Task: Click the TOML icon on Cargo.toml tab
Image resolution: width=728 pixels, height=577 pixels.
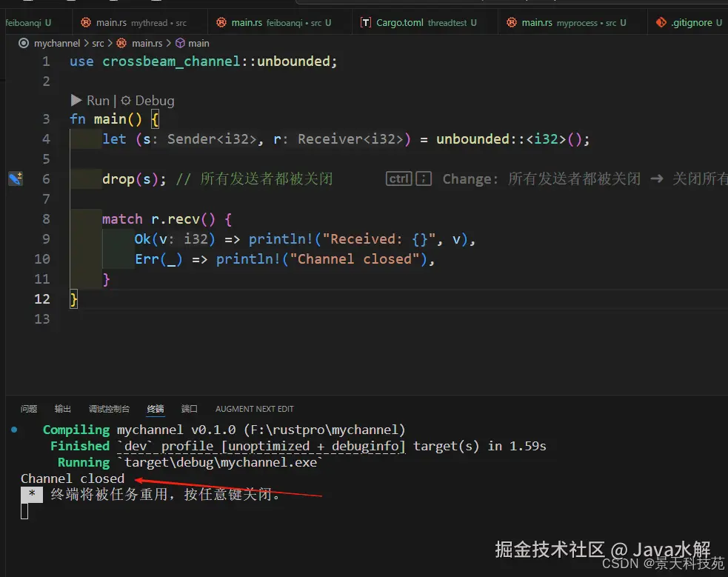Action: [x=365, y=22]
